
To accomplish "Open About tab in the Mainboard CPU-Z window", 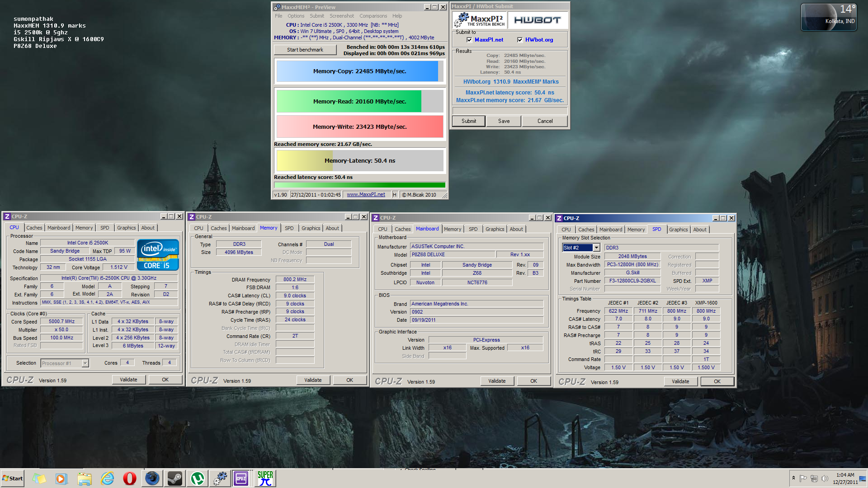I will click(x=516, y=229).
